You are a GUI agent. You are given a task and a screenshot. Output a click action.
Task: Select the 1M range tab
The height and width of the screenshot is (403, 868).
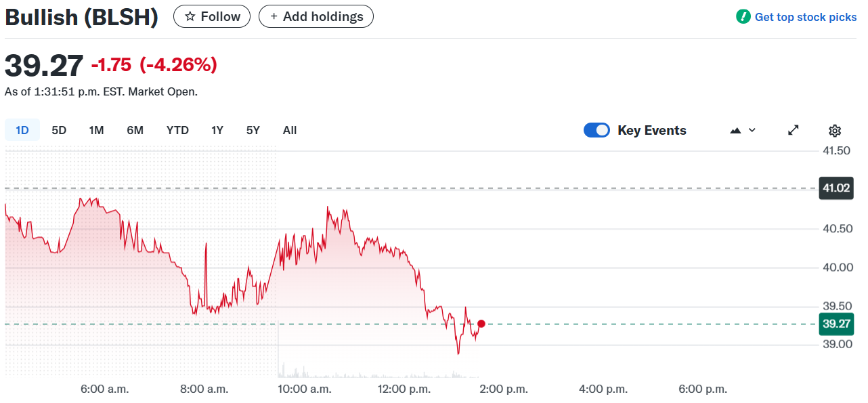[x=96, y=131]
